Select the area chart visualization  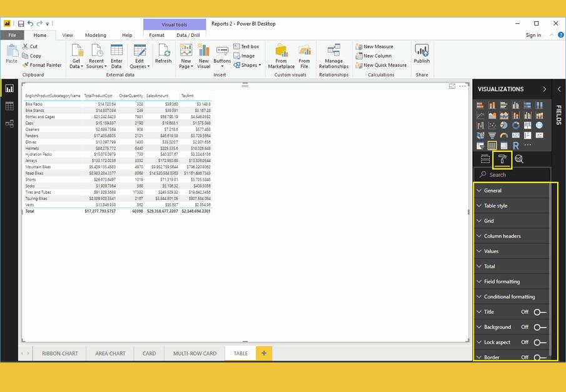[x=492, y=116]
